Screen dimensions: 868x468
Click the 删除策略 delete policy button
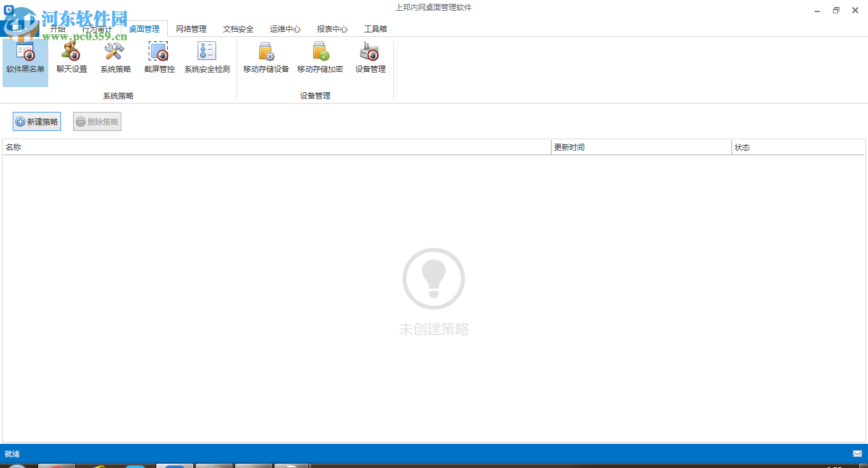click(97, 121)
